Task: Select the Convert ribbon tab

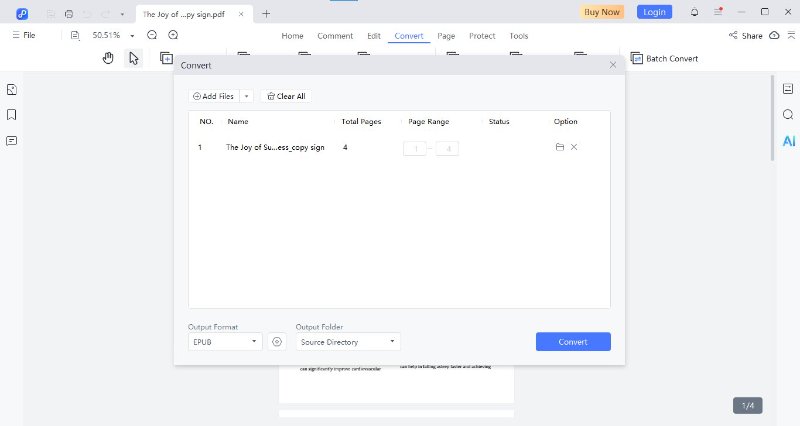Action: (409, 36)
